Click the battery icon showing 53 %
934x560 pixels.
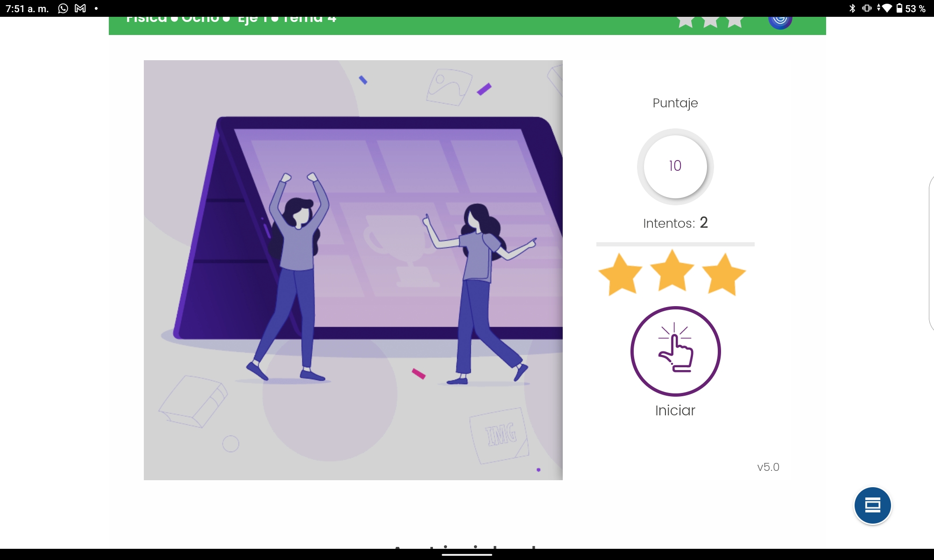(x=899, y=8)
